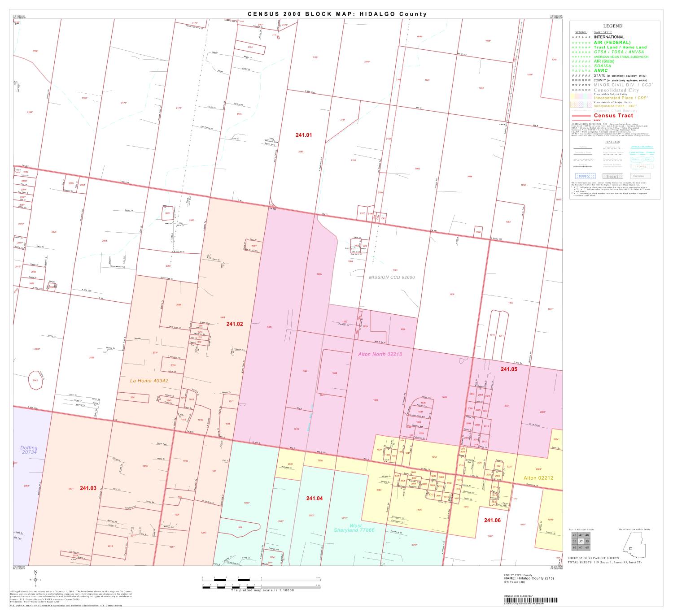Click the Inset box in the legend
Screen dimensions: 673x616
(x=612, y=176)
